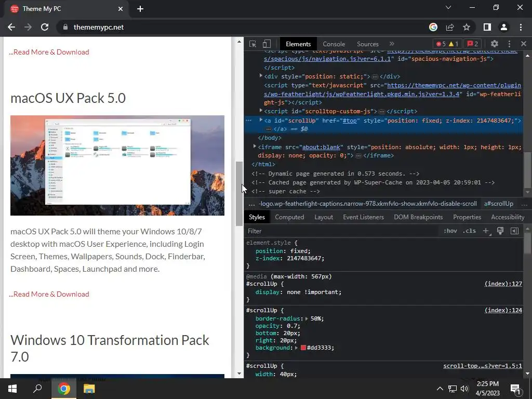Open the (index):127 source link
Viewport: 532px width, 399px height.
(503, 284)
